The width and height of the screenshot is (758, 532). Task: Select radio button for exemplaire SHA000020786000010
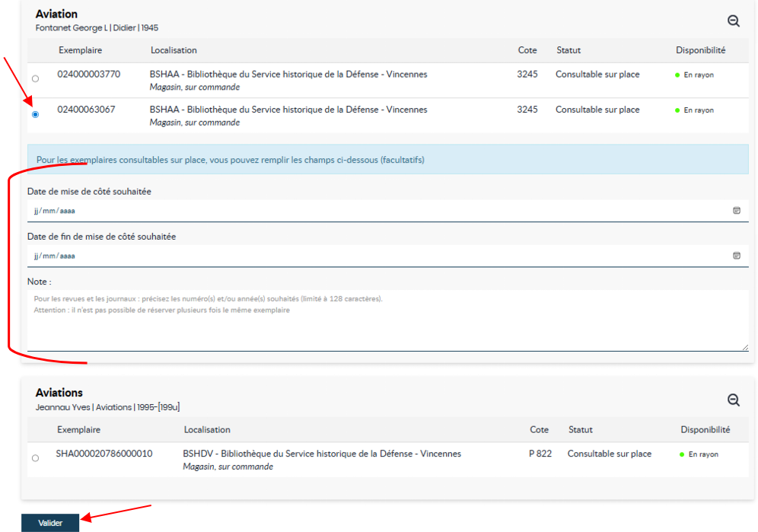tap(35, 458)
